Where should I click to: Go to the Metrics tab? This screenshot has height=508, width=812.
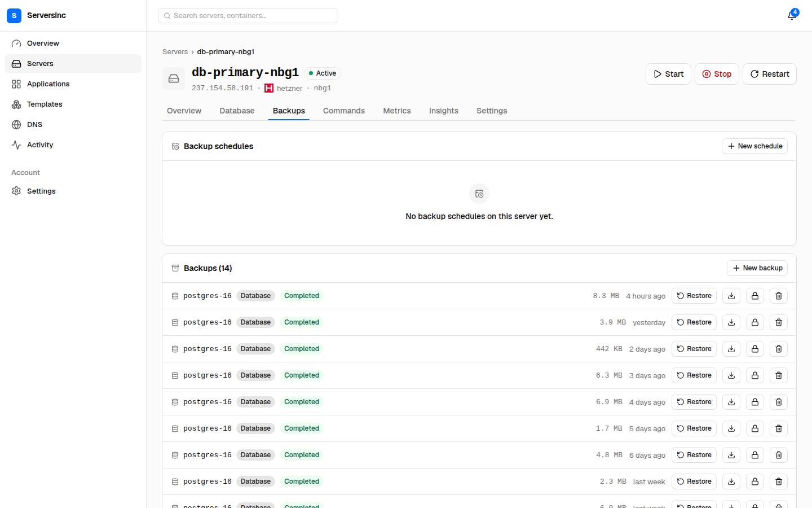(397, 111)
